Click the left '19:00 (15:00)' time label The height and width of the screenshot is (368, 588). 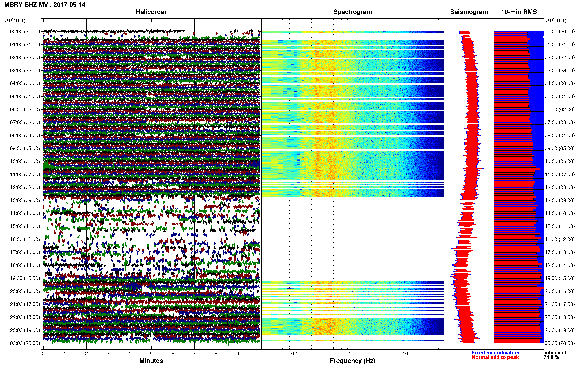coord(25,278)
